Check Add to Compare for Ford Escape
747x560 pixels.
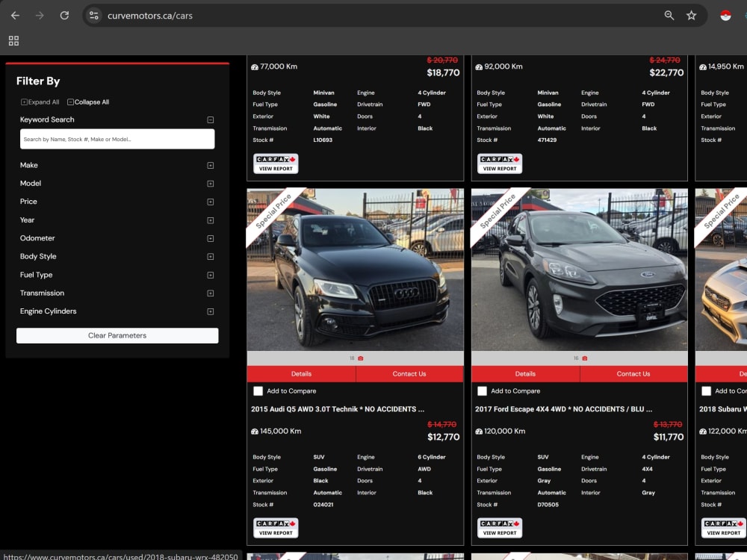[482, 391]
